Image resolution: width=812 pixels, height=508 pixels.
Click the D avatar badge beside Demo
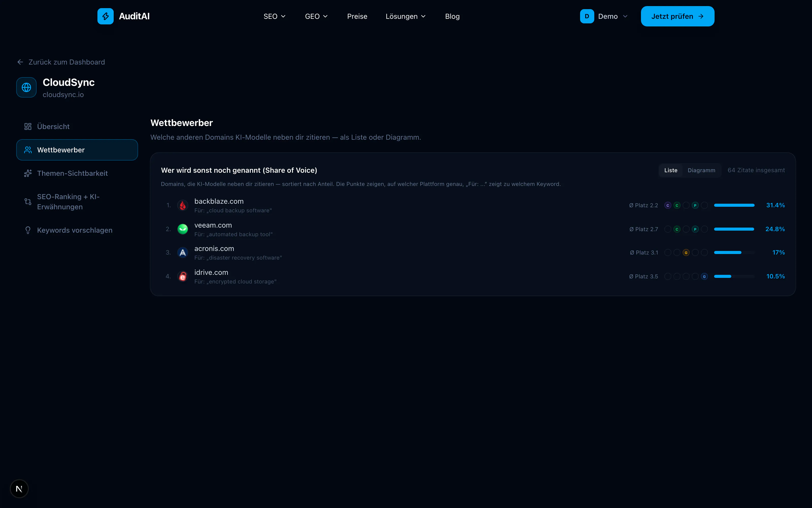pos(587,16)
